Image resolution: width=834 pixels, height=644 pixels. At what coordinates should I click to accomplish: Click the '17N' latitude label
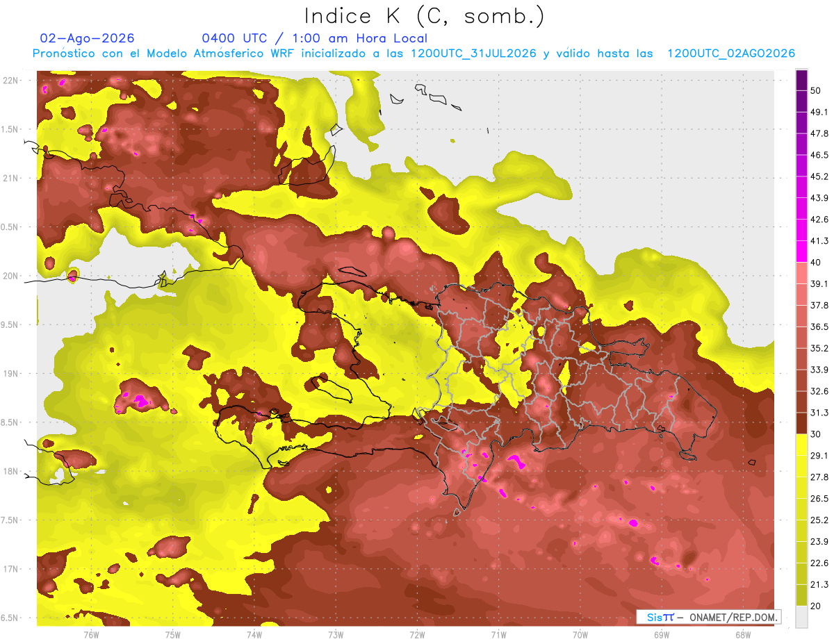(12, 569)
